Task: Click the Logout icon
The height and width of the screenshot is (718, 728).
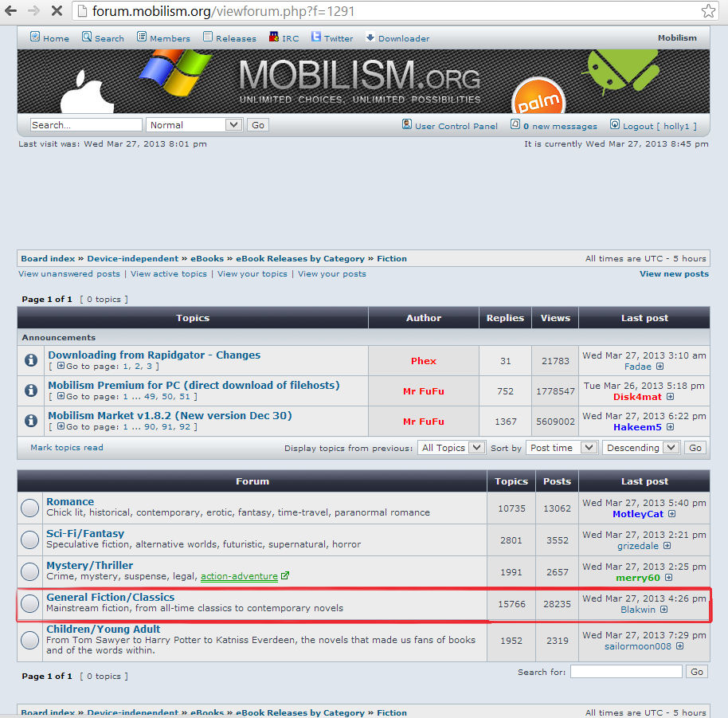Action: point(615,124)
